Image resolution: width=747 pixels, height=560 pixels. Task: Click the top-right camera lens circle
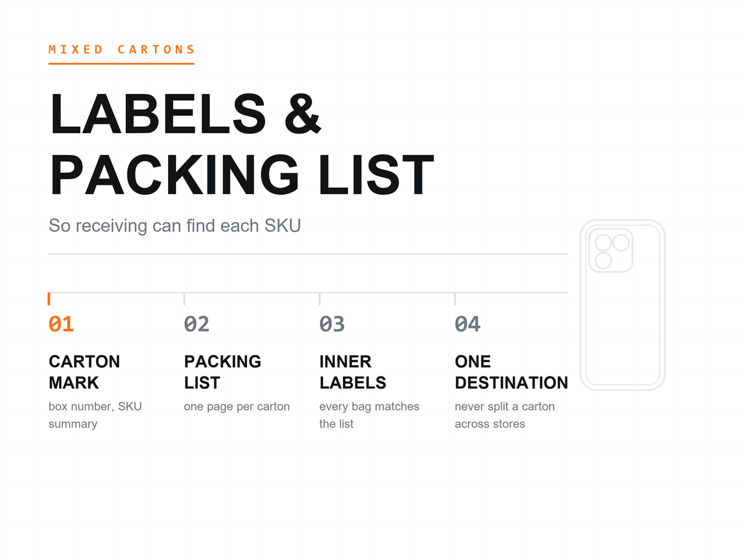[621, 243]
